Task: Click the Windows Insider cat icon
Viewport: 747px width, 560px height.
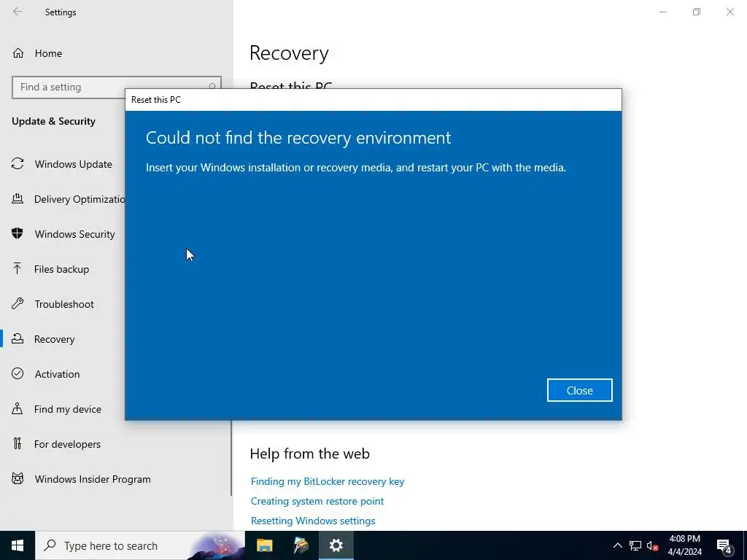Action: [x=18, y=478]
